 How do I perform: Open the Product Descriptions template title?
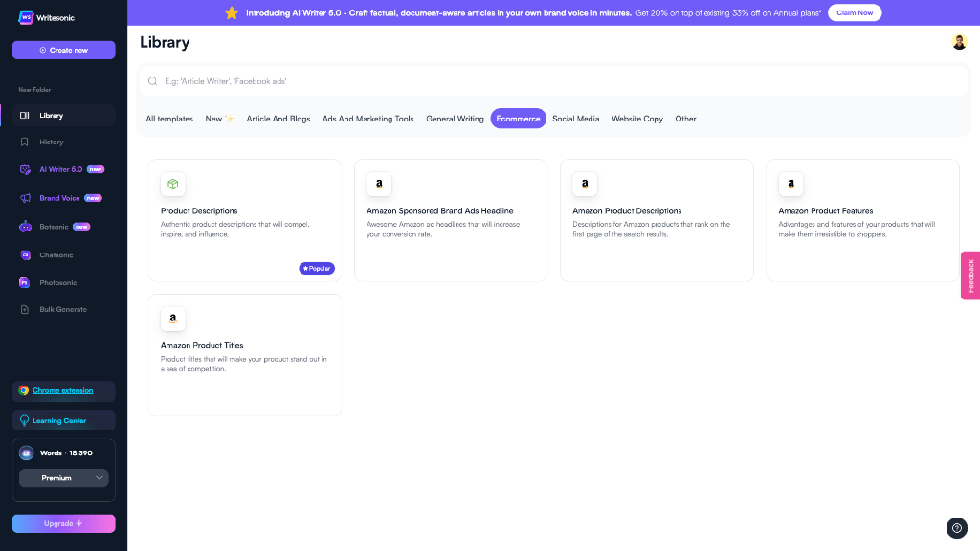(x=199, y=211)
